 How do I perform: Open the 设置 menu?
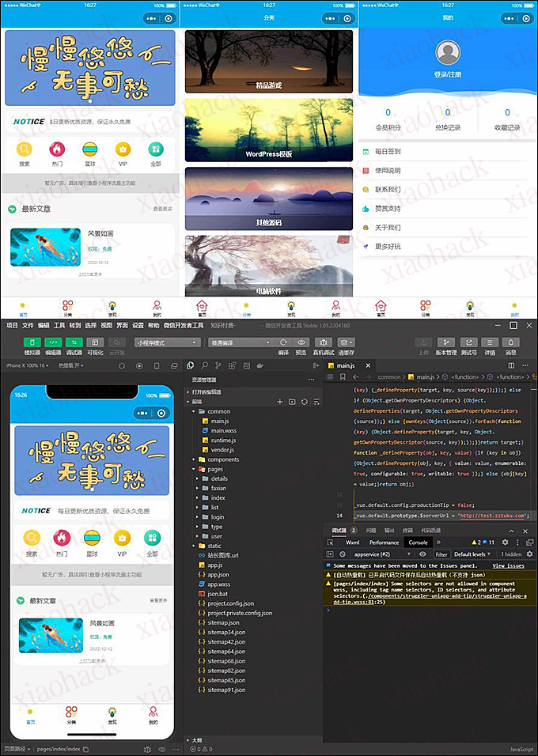(138, 326)
